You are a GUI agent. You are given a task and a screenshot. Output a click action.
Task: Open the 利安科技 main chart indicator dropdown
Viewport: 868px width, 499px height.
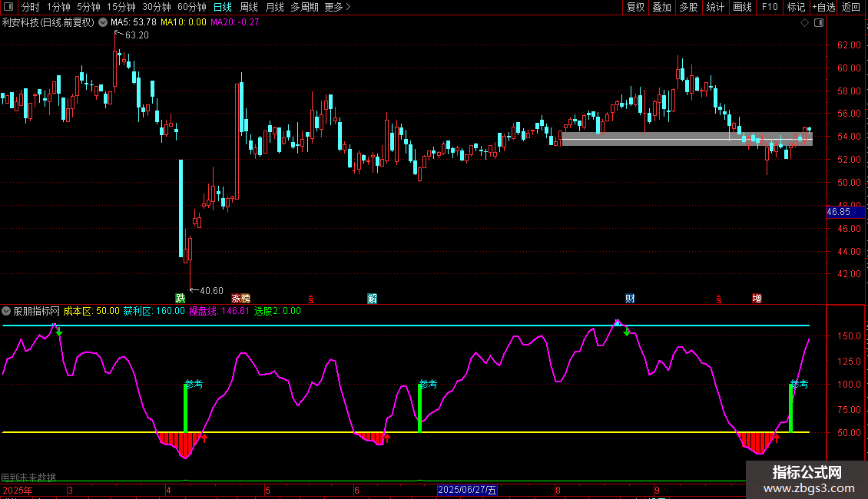[x=103, y=22]
